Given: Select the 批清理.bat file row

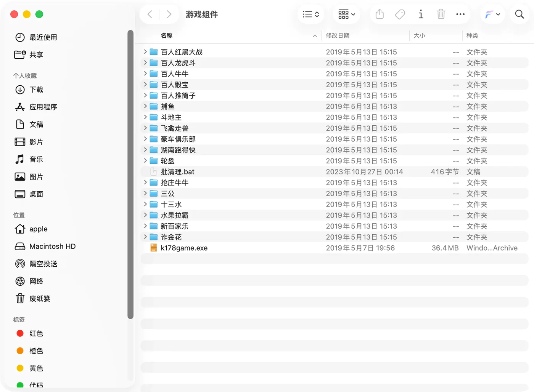Looking at the screenshot, I should pos(335,172).
